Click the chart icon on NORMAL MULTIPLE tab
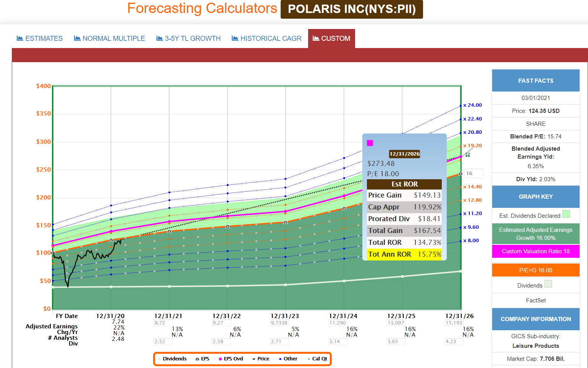588x368 pixels. coord(77,38)
